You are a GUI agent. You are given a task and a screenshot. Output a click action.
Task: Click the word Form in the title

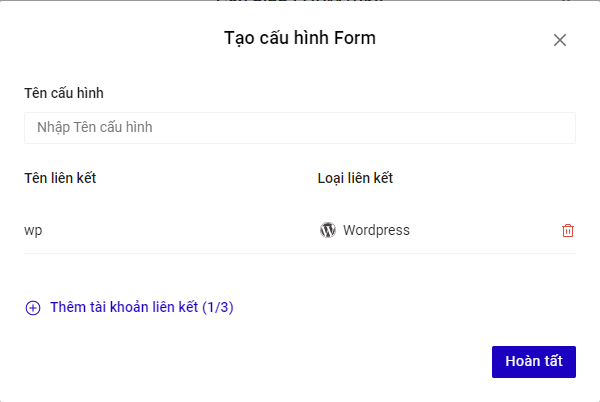click(x=355, y=39)
